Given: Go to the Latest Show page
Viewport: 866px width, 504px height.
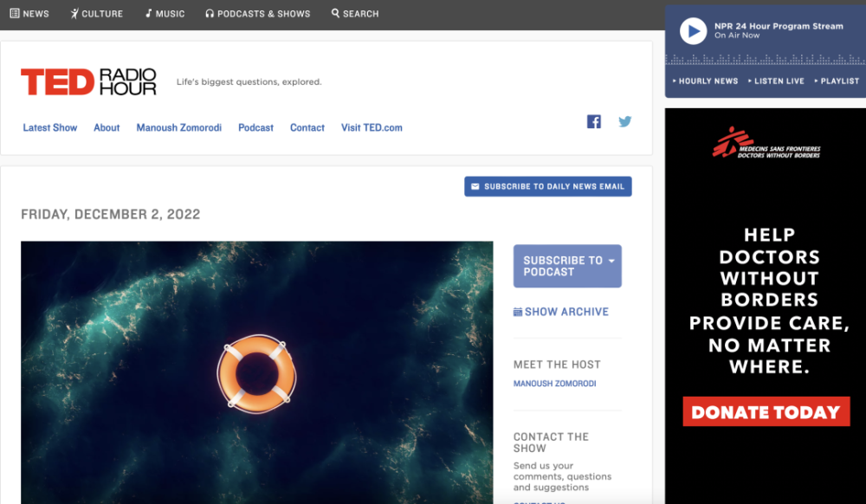Looking at the screenshot, I should click(49, 127).
